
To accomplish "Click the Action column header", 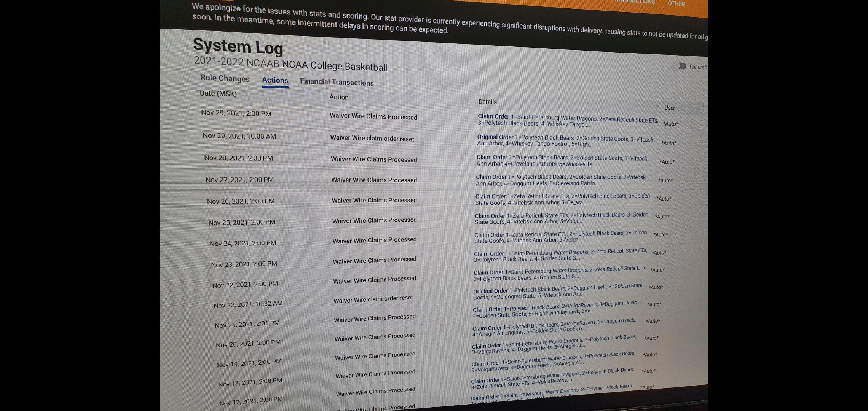I will [x=339, y=97].
